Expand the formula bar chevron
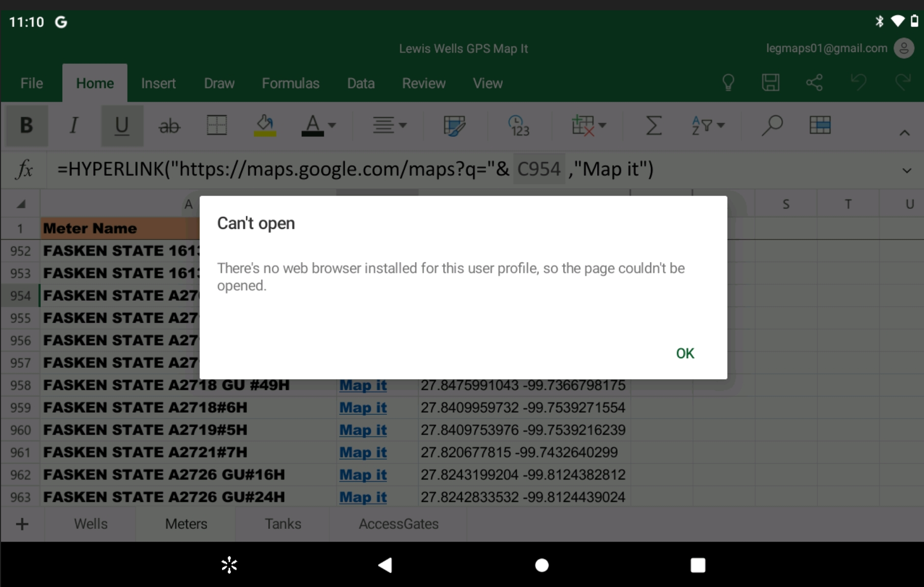The height and width of the screenshot is (587, 924). 907,171
